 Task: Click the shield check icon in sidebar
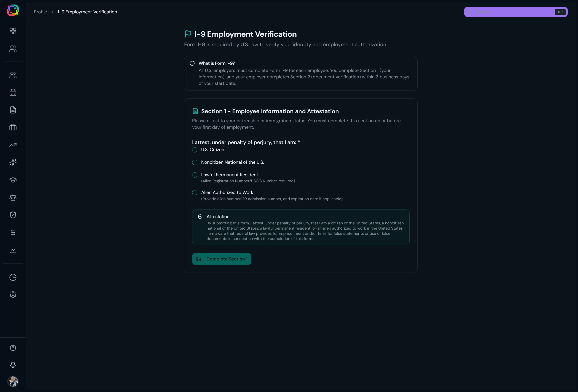pos(13,215)
